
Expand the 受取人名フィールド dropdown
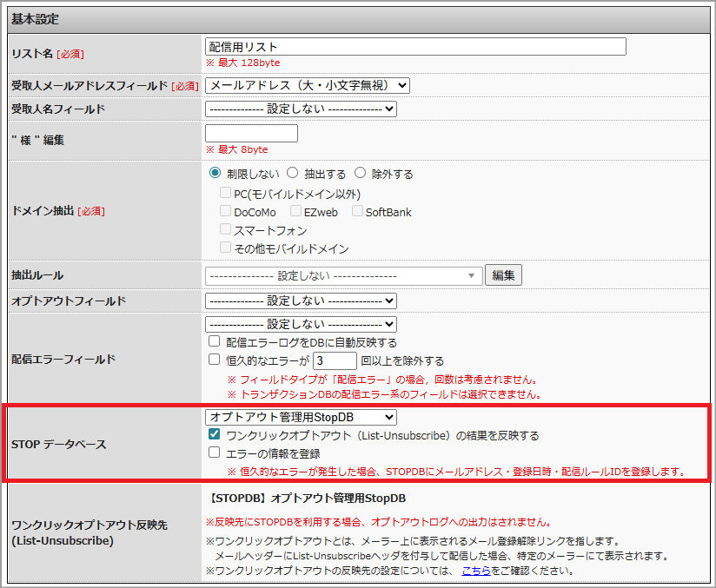point(301,109)
